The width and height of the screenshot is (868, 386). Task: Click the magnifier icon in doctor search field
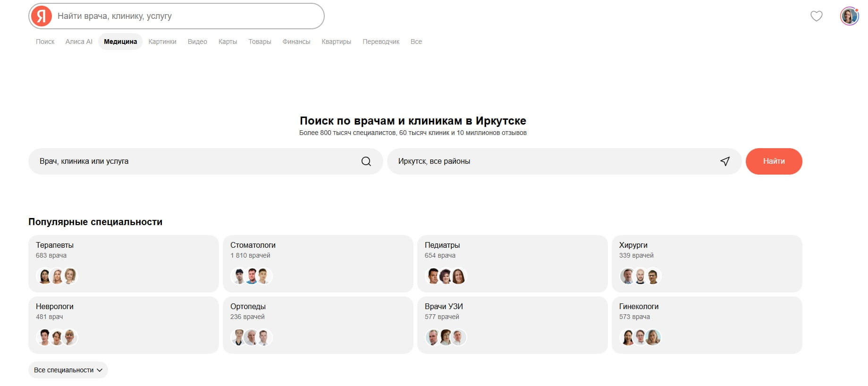point(366,161)
